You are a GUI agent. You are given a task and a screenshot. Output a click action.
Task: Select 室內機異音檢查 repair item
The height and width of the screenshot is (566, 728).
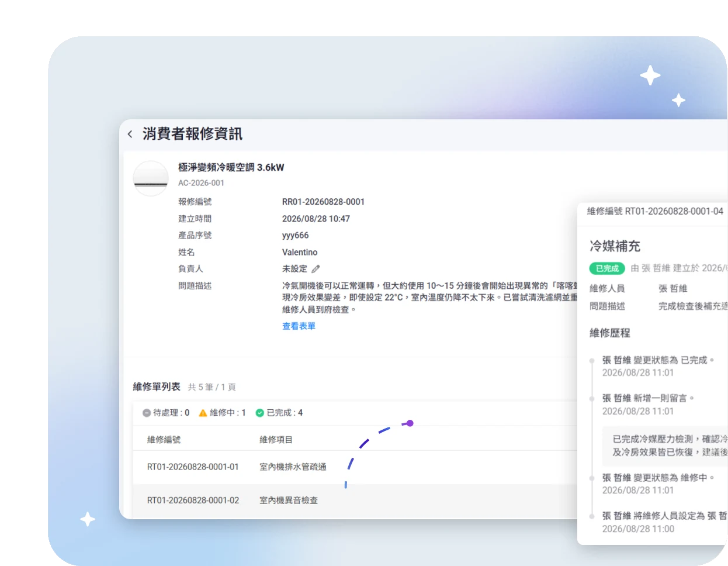pos(289,501)
